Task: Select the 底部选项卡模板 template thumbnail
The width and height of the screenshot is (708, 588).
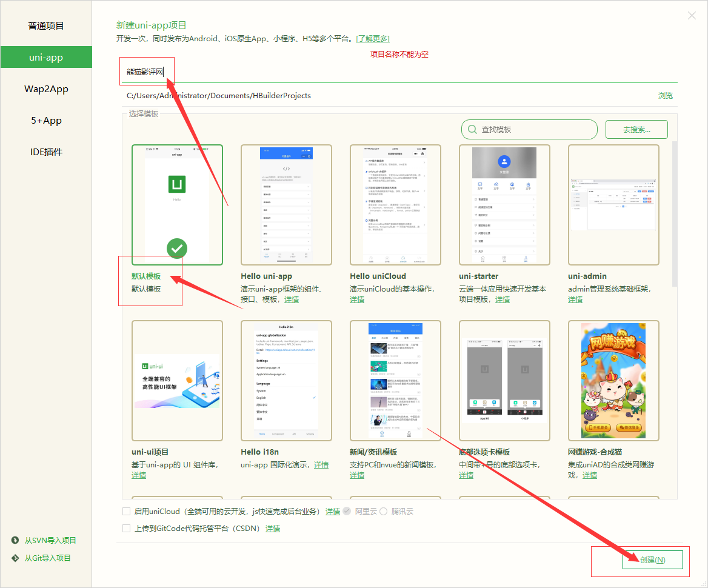Action: click(504, 381)
